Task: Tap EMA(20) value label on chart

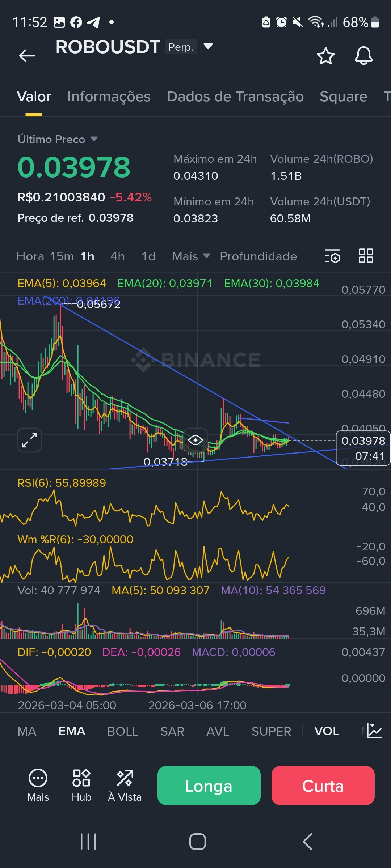Action: pyautogui.click(x=165, y=283)
